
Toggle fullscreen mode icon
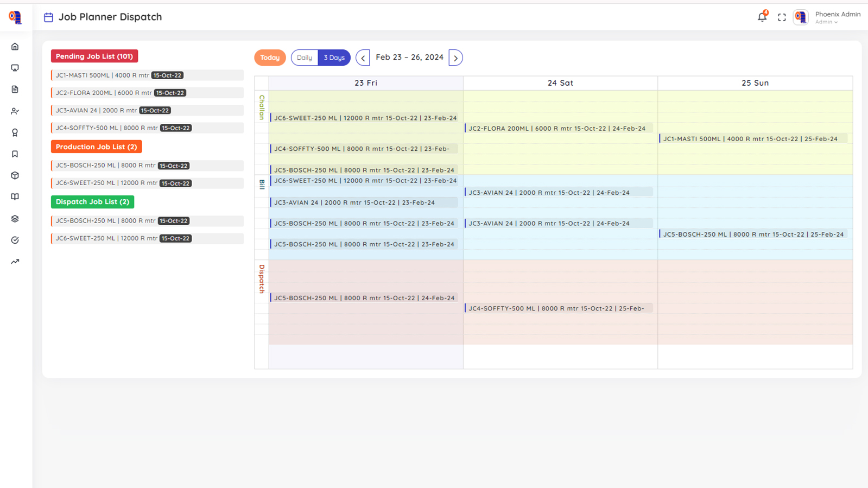click(x=782, y=17)
